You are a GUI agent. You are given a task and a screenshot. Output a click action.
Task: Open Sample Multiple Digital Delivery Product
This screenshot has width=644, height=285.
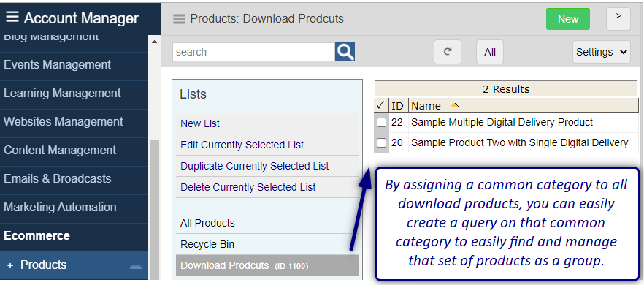(502, 122)
